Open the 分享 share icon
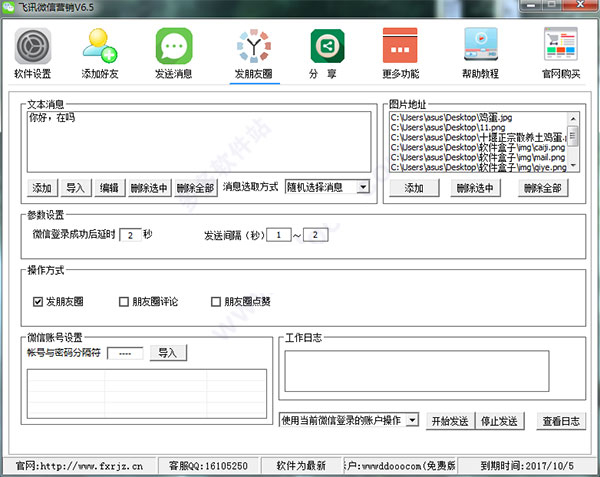The image size is (600, 477). pyautogui.click(x=327, y=46)
